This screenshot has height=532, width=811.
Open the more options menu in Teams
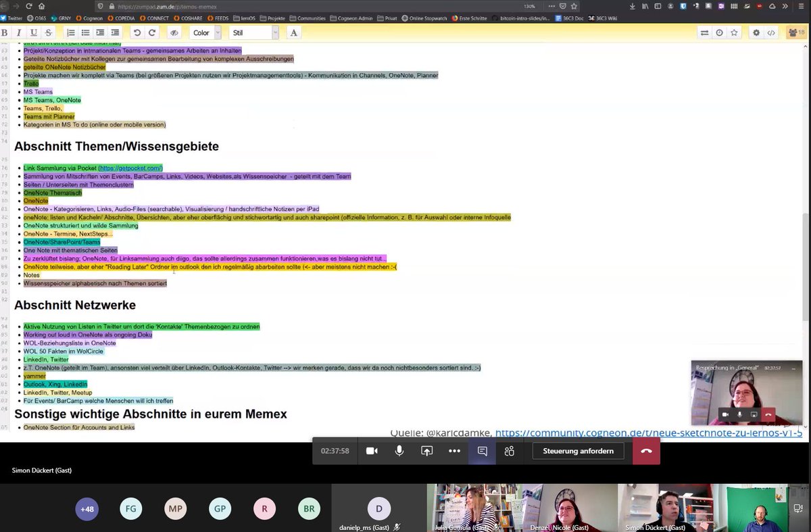pyautogui.click(x=456, y=451)
